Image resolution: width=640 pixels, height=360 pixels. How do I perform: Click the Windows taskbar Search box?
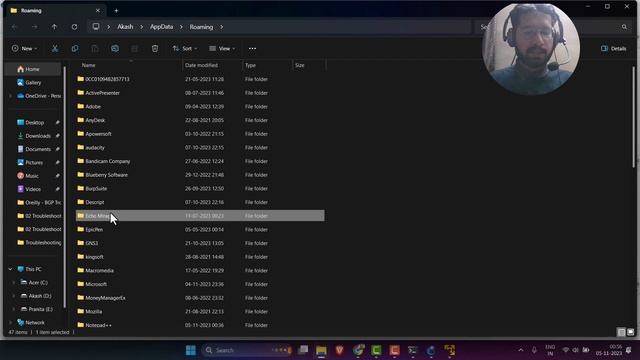[x=247, y=350]
